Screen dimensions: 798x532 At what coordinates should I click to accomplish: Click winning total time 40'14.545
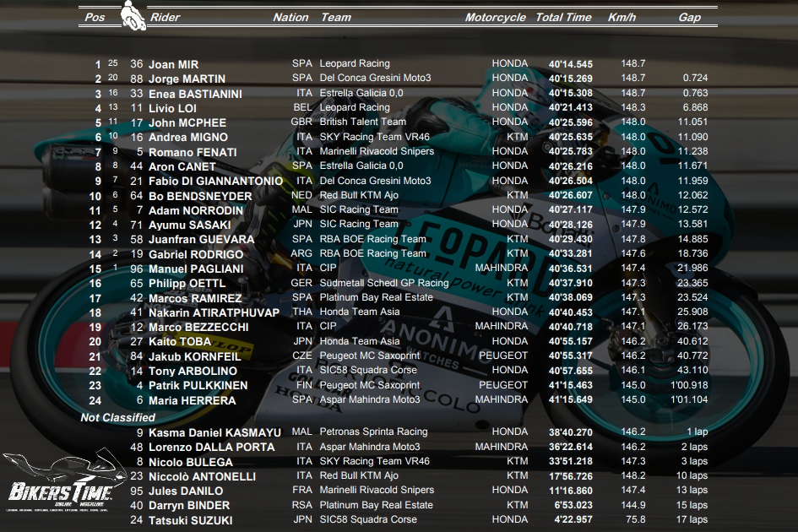click(x=571, y=64)
